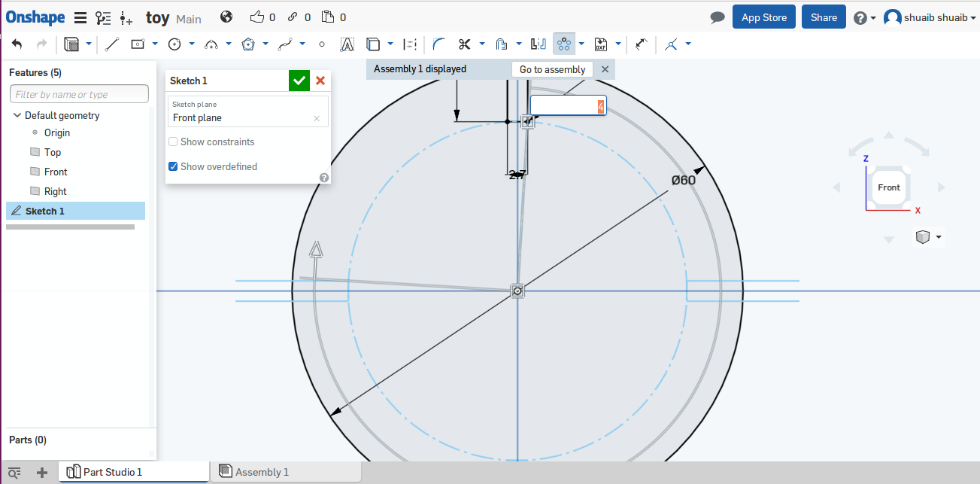This screenshot has height=484, width=980.
Task: Select the Mirror sketch tool
Action: coord(539,44)
